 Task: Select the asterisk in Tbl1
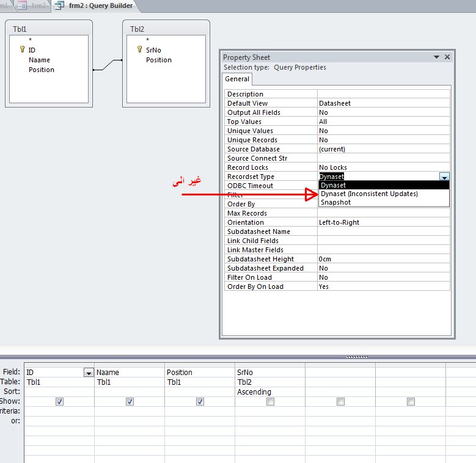(30, 40)
